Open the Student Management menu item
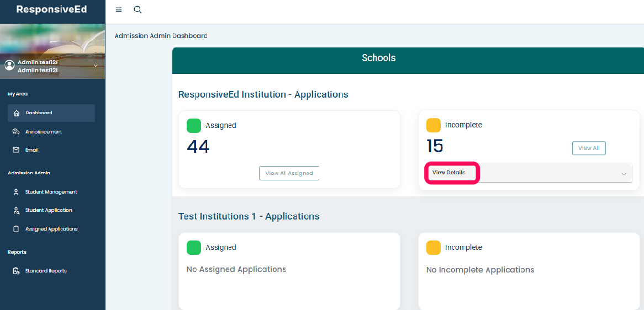 pos(51,192)
